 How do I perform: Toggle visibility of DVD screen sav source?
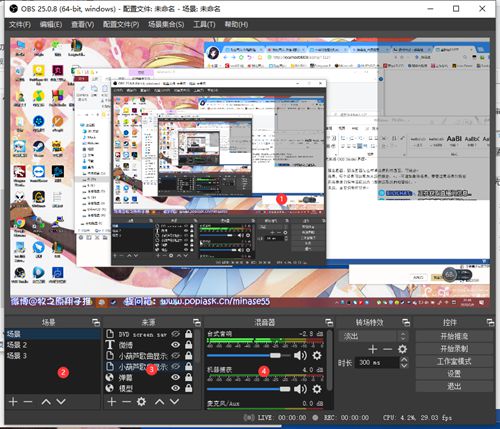(x=176, y=334)
